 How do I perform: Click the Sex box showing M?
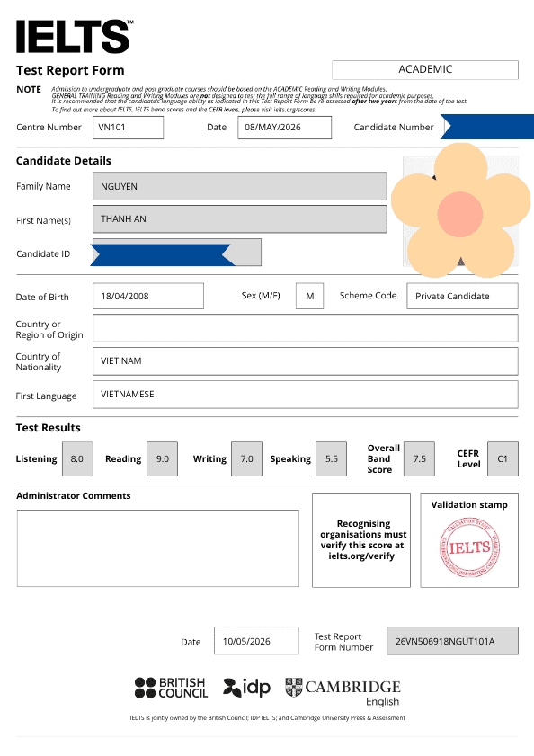[x=309, y=296]
